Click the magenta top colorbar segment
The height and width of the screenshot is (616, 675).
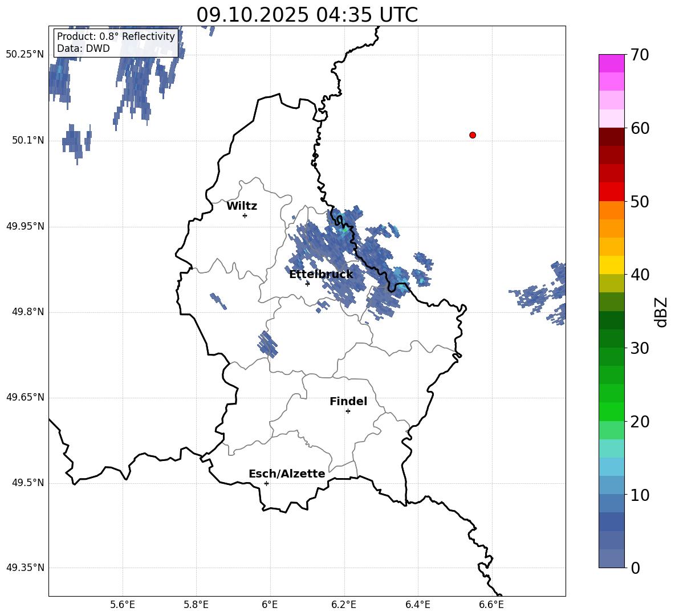tap(611, 63)
